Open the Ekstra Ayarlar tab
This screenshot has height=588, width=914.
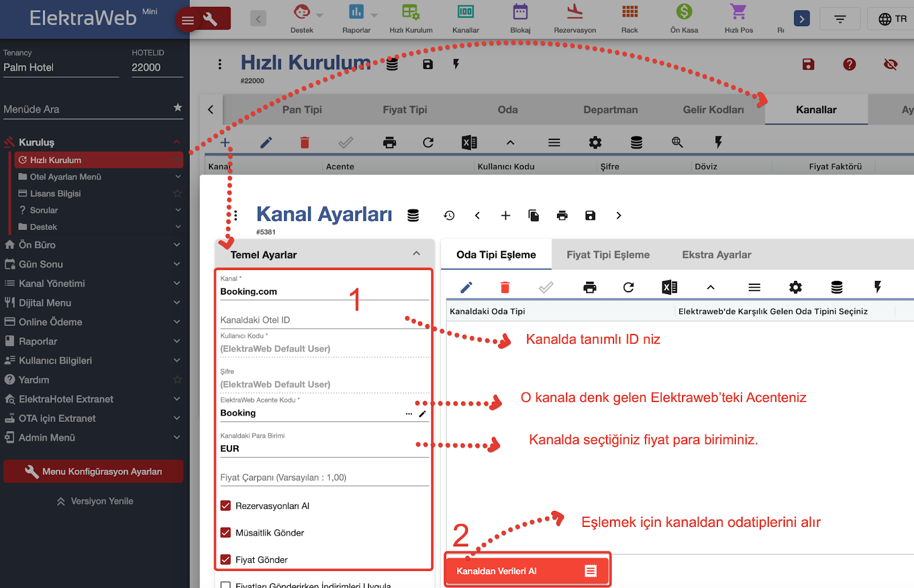point(716,255)
